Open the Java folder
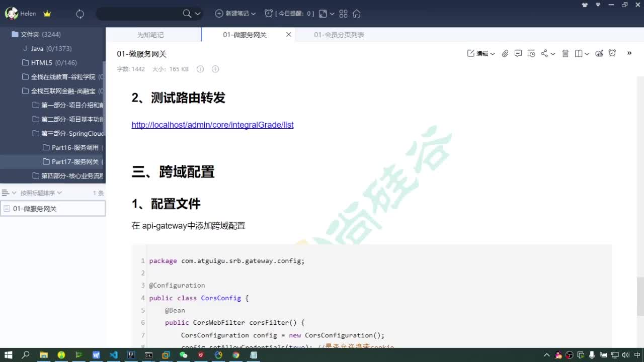 47,48
